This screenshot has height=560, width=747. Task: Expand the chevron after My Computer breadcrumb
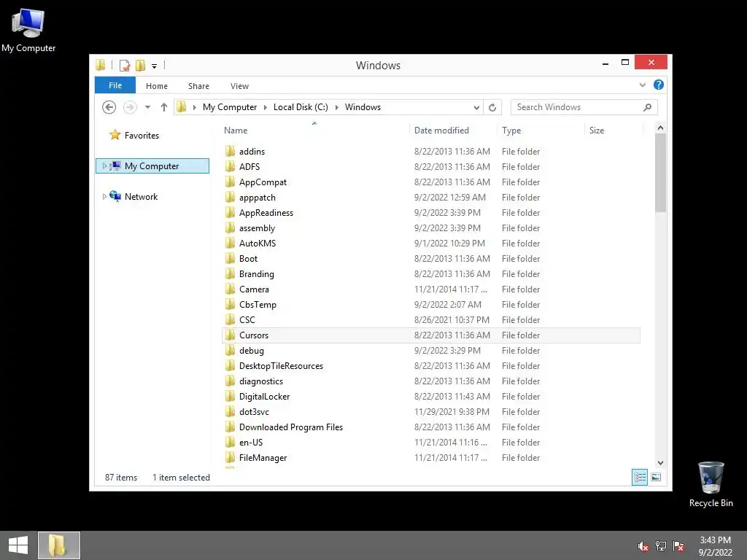(x=266, y=107)
